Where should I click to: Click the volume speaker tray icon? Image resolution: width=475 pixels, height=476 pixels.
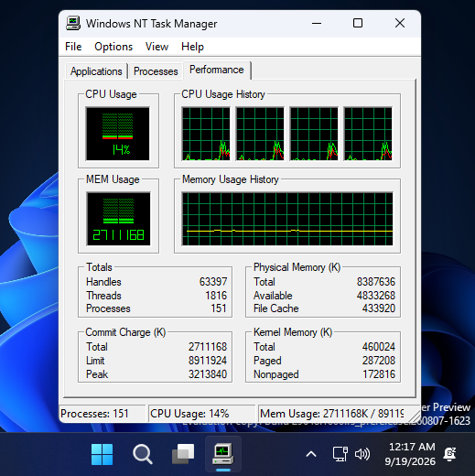click(362, 454)
